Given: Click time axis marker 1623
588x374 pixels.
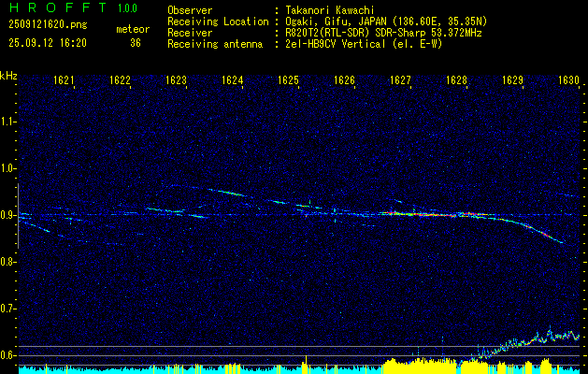Looking at the screenshot, I should tap(176, 80).
